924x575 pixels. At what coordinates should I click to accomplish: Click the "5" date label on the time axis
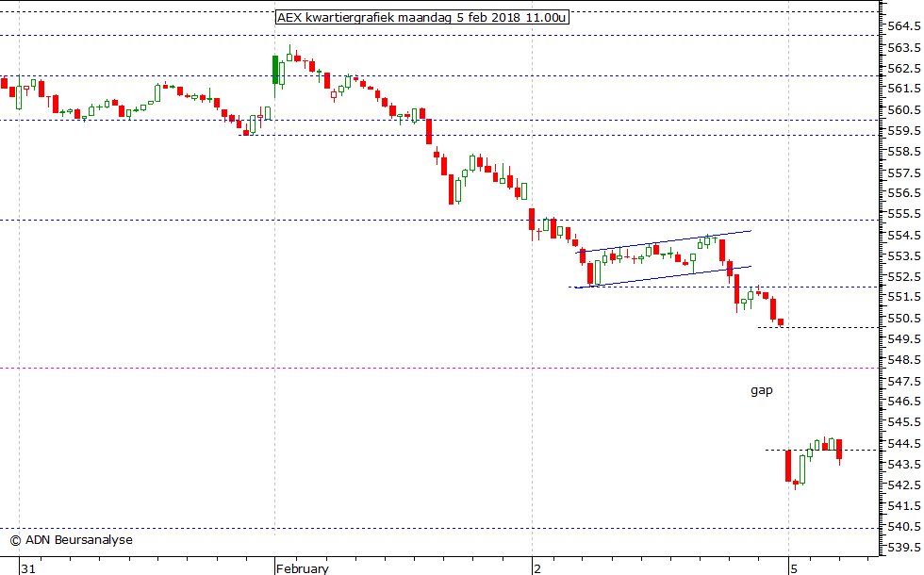click(x=794, y=568)
